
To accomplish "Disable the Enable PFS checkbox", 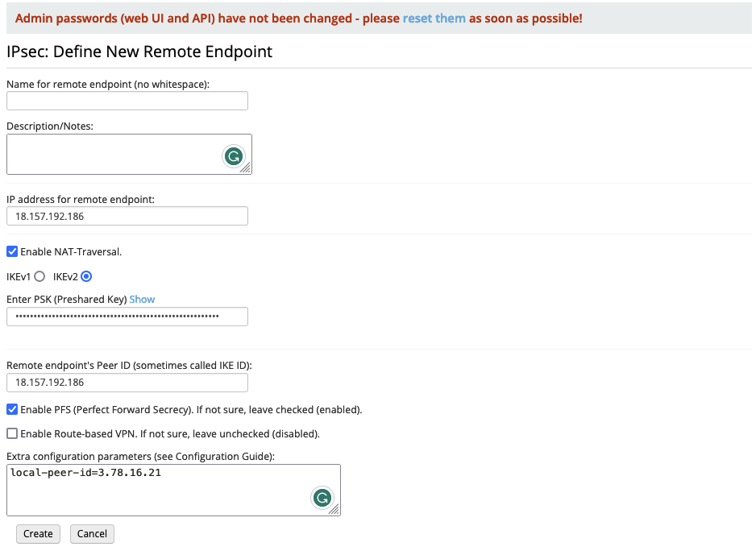I will [x=12, y=409].
